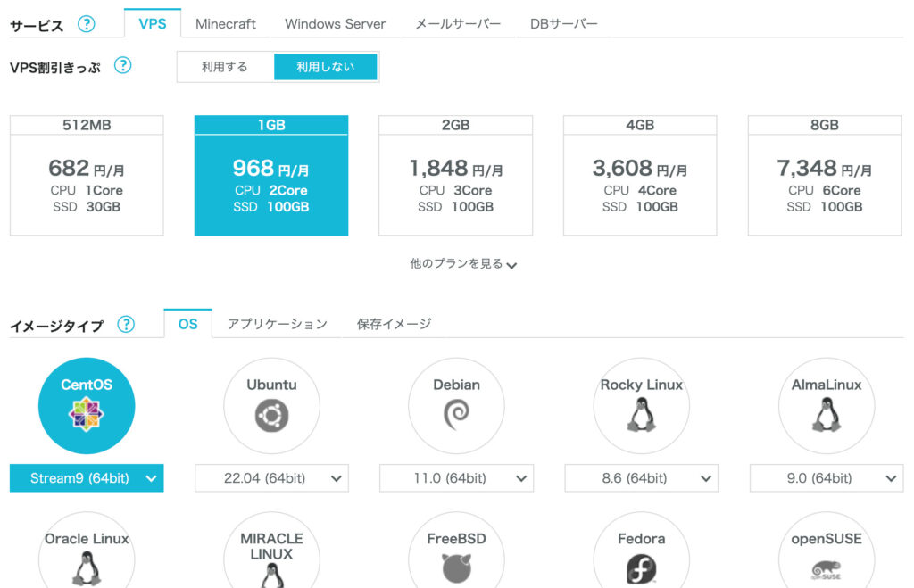Choose 利用しない for VPS discount ticket
Viewport: 914px width, 588px height.
point(325,67)
